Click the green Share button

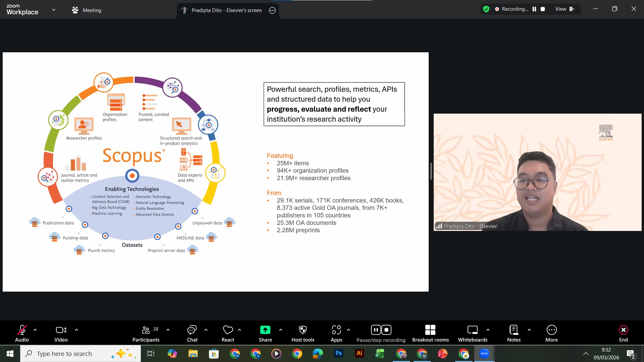tap(265, 330)
